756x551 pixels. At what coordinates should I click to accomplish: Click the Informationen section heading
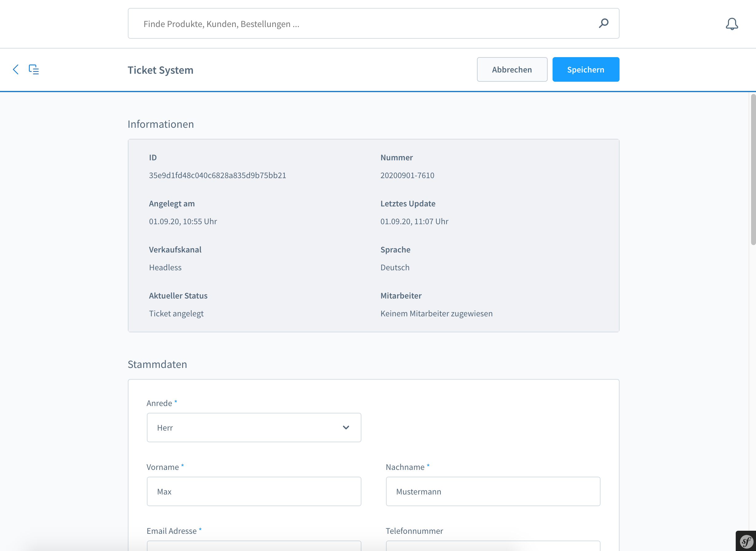[x=160, y=124]
